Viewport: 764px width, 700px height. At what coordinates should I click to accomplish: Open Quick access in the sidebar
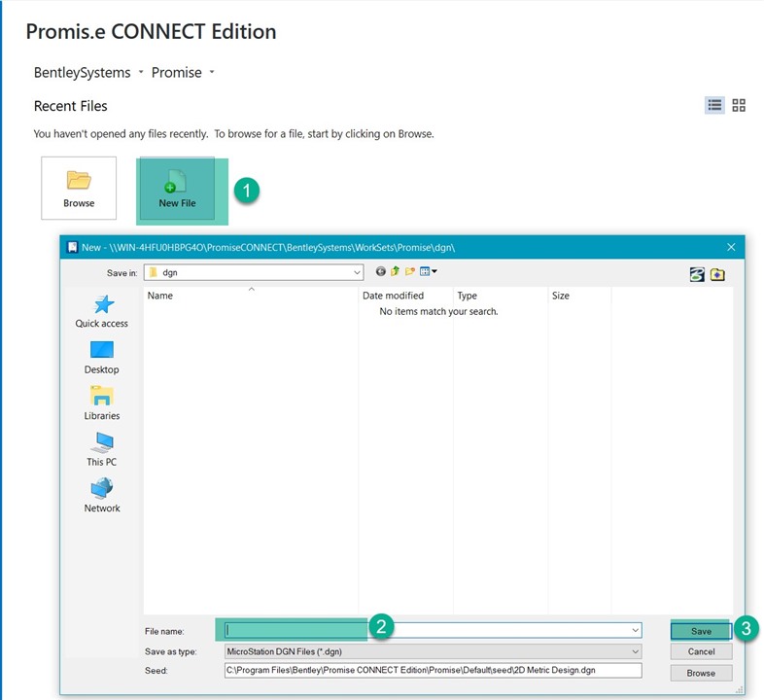tap(102, 311)
